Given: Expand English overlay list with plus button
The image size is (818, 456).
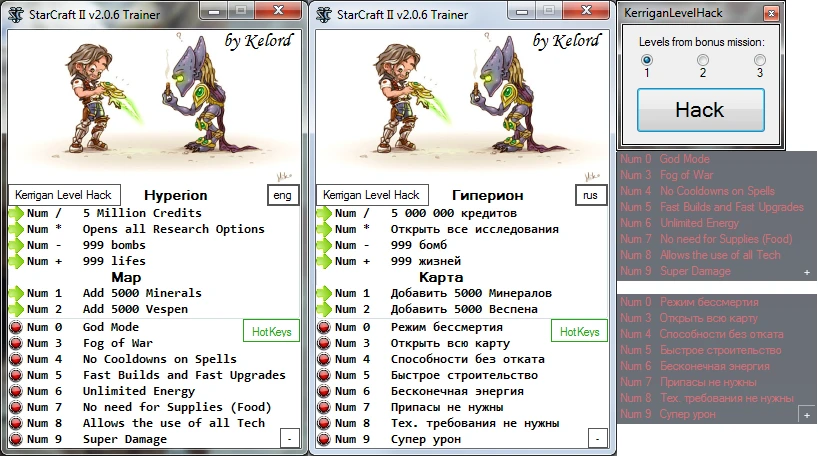Looking at the screenshot, I should pos(807,272).
